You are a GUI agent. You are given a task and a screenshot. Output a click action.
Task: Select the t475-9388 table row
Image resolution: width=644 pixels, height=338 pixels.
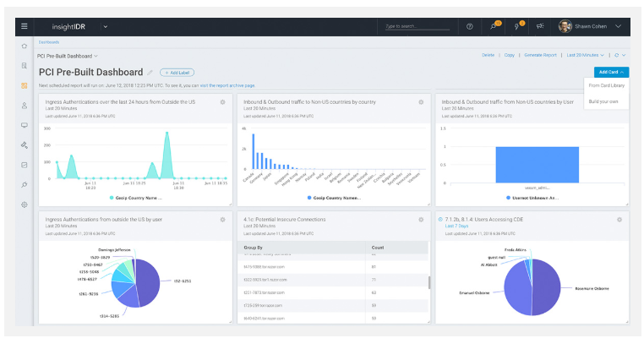click(333, 267)
